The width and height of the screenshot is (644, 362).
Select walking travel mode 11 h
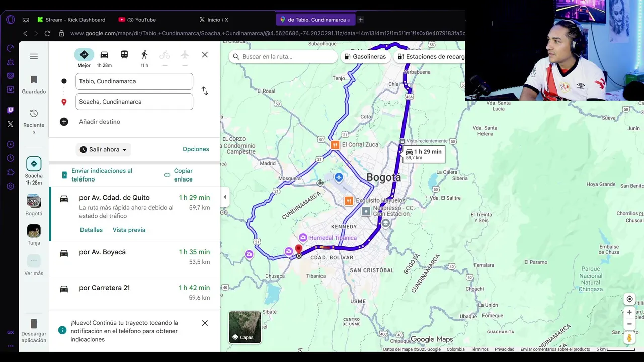[144, 58]
